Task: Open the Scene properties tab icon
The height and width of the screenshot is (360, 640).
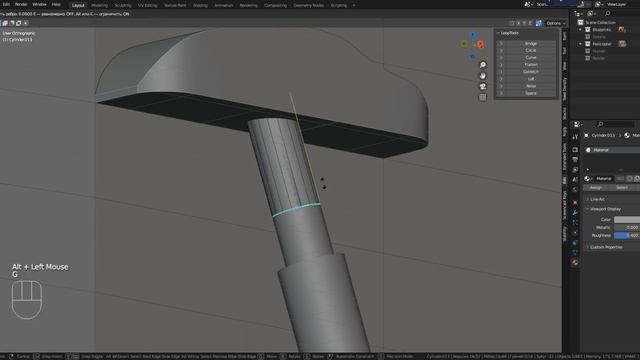Action: [x=575, y=180]
